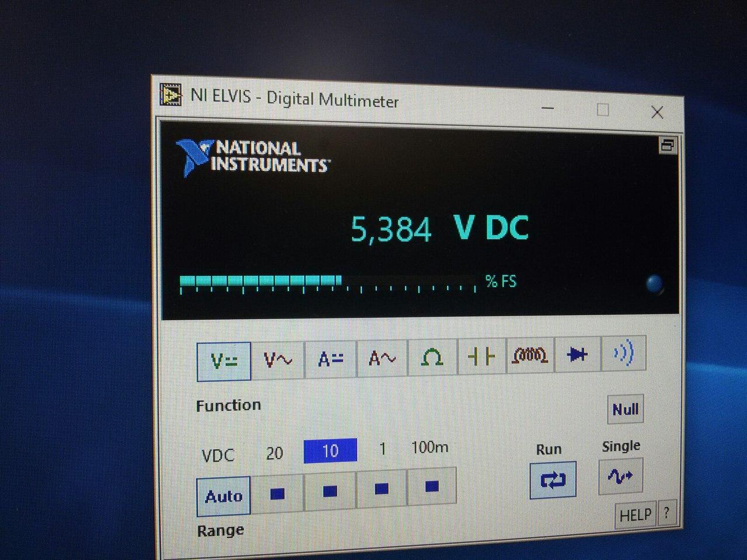Close the Digital Multimeter window
Screen dimensions: 747x560
pyautogui.click(x=657, y=112)
